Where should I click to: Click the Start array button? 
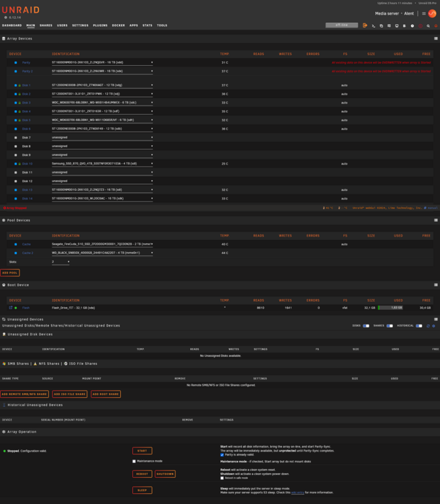point(142,451)
